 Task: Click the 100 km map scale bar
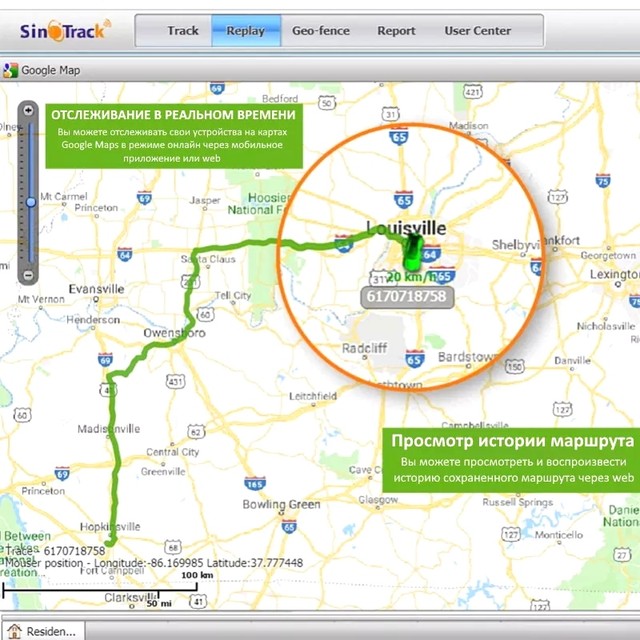tap(100, 589)
